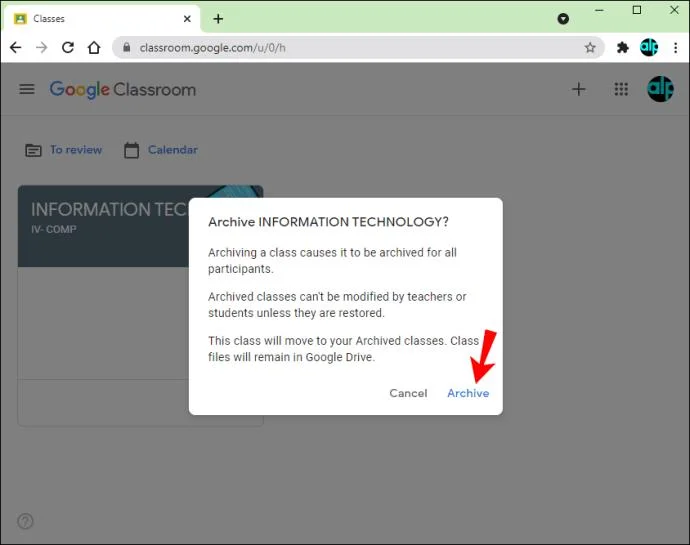This screenshot has width=690, height=545.
Task: Open the Calendar link
Action: coord(172,150)
